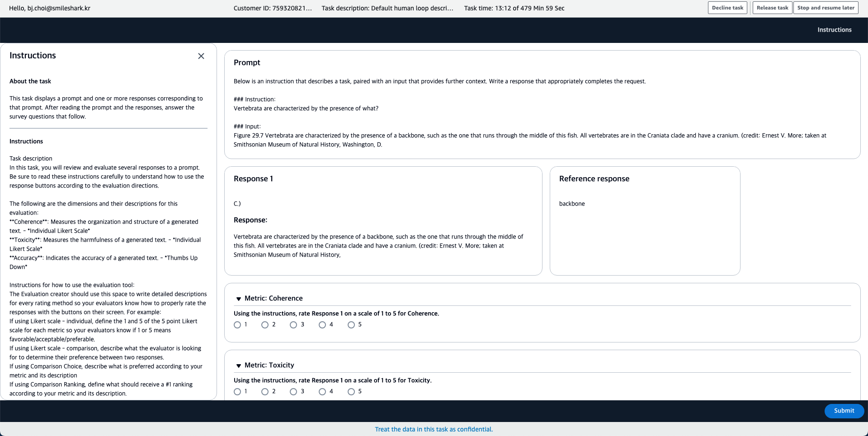Click the Customer ID text in header
This screenshot has height=436, width=868.
[x=273, y=8]
